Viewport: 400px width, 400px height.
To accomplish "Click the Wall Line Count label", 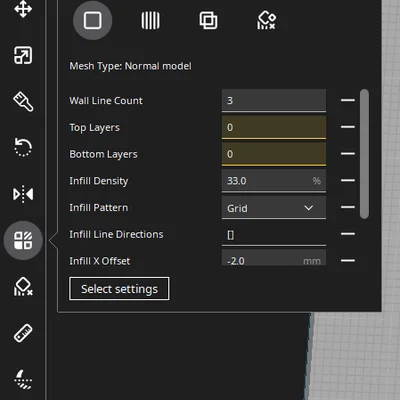I will (x=106, y=101).
